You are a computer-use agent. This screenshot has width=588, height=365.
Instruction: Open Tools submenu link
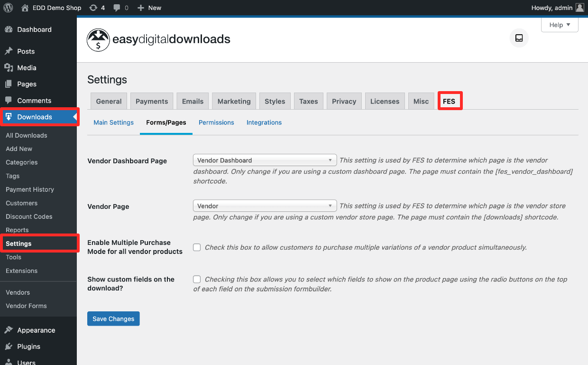tap(14, 257)
